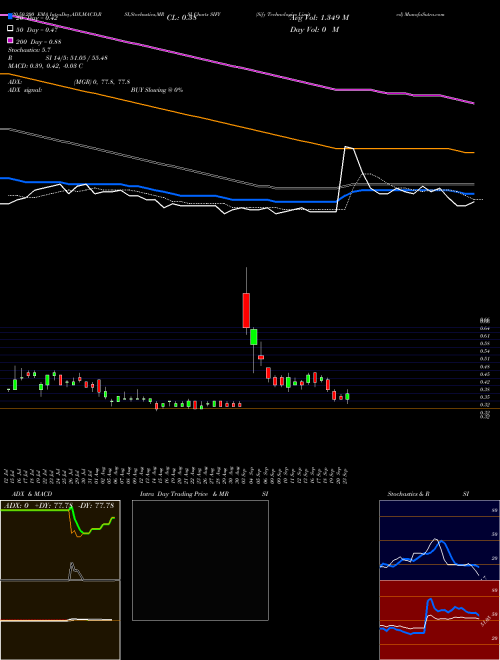Click the ADX green line chart panel
500x660 pixels.
pos(60,540)
